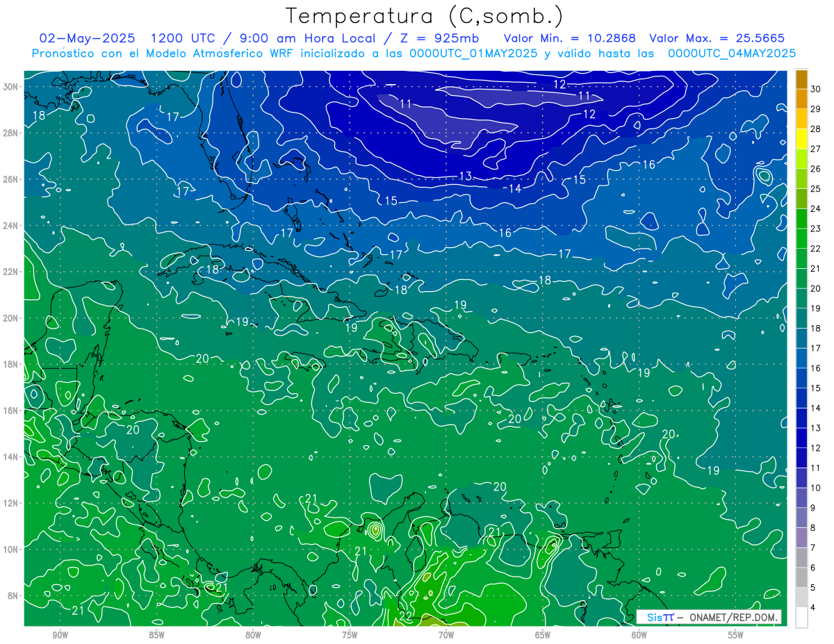The image size is (834, 644).
Task: Click the 20N latitude axis label
Action: tap(10, 318)
